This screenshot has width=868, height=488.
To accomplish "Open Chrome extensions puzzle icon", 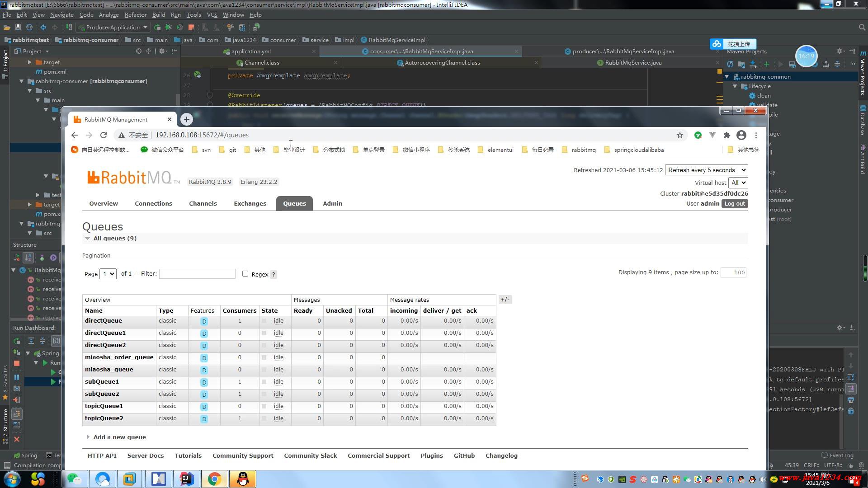I will pos(727,135).
